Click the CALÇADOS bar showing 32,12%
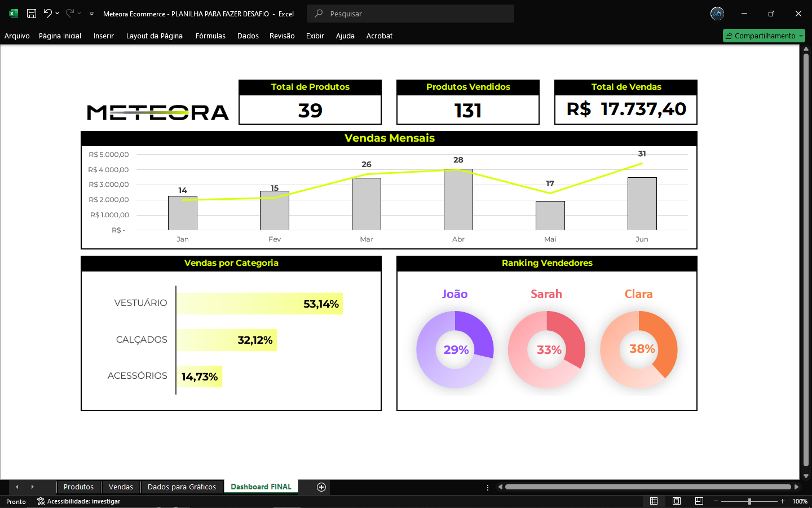Viewport: 812px width, 508px height. [227, 340]
